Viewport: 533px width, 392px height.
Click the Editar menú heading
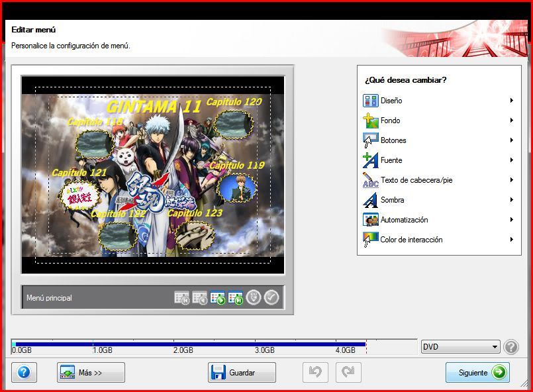tap(34, 30)
